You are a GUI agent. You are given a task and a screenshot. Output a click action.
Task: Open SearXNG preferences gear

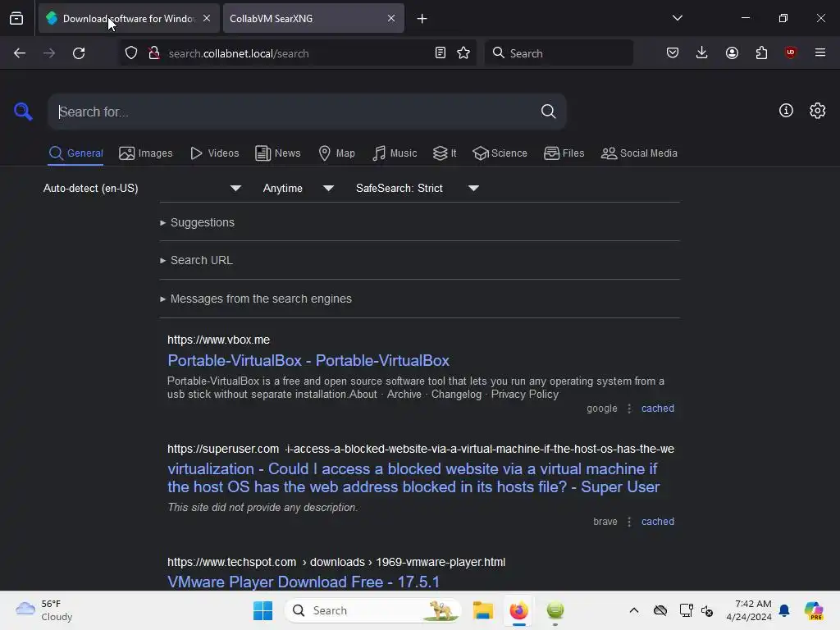[818, 111]
